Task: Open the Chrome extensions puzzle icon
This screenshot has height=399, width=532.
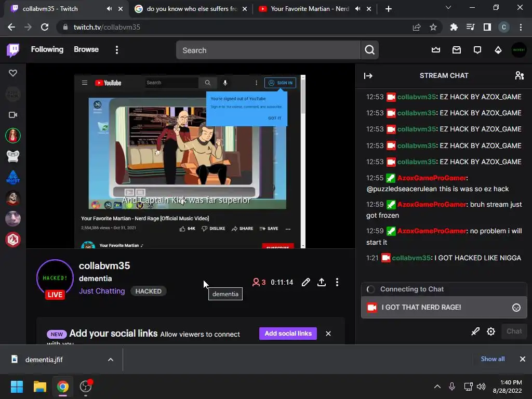Action: pos(454,27)
